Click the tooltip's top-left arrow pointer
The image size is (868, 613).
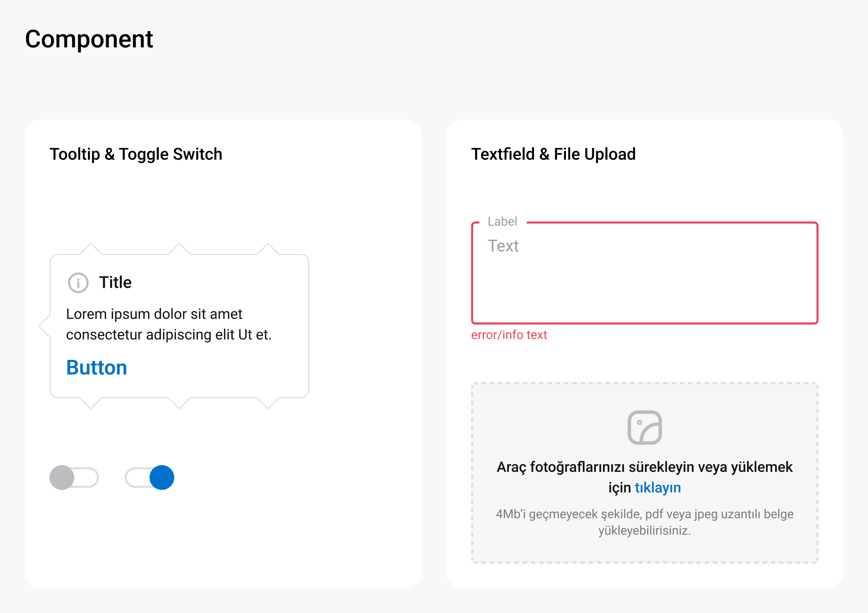point(91,249)
